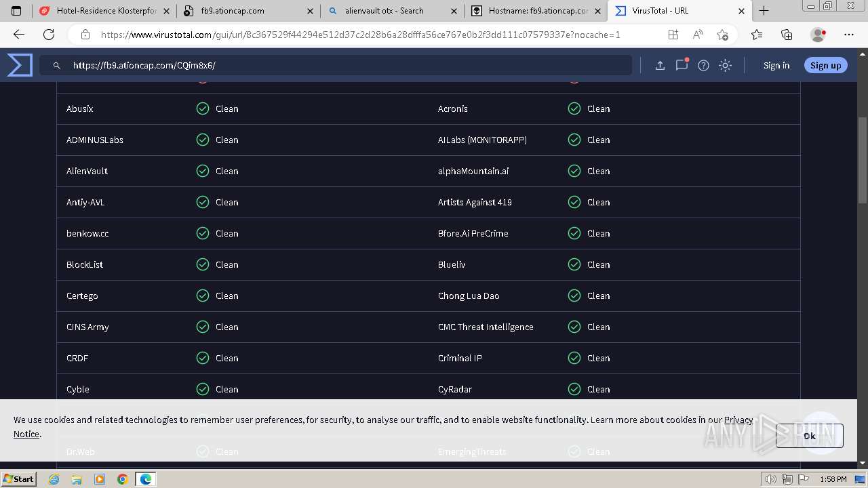Click the Certego vendor name

[82, 296]
